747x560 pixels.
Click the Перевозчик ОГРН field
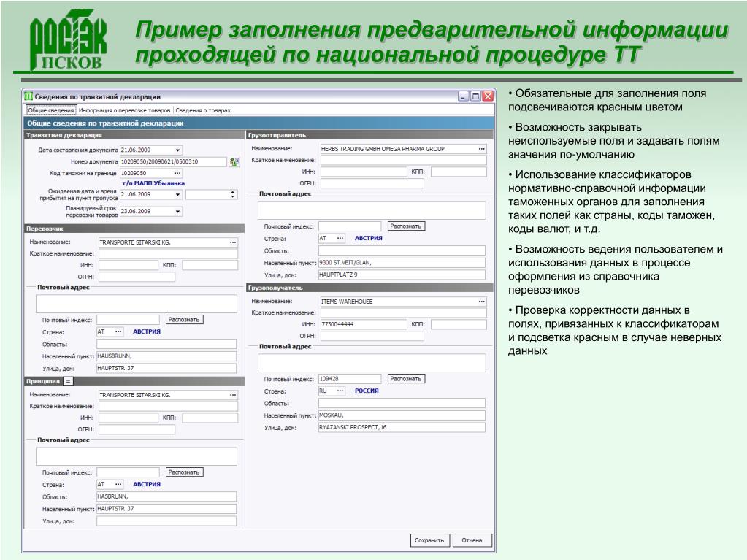point(137,277)
